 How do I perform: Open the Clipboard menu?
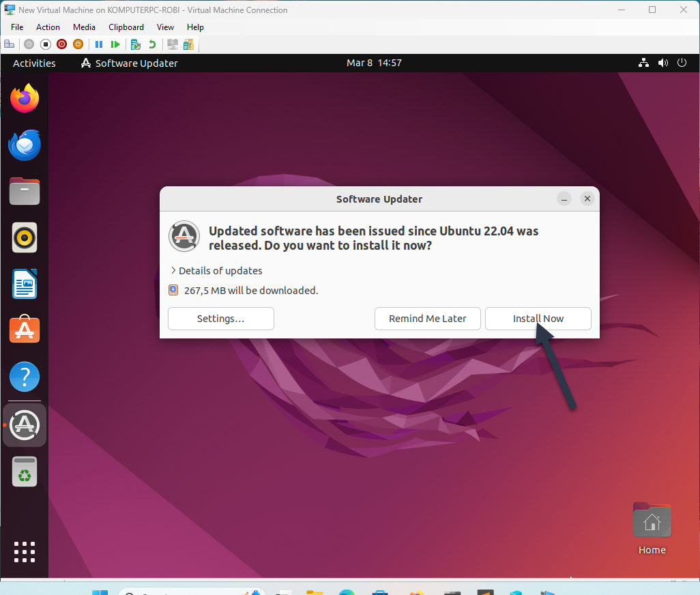click(126, 27)
